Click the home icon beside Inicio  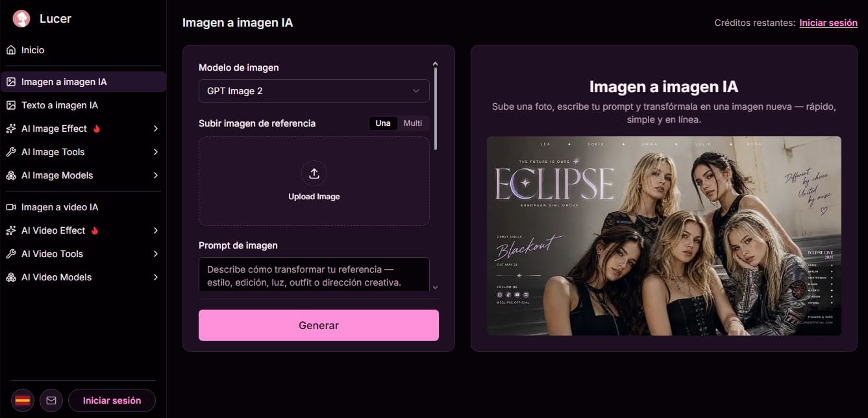(x=11, y=50)
